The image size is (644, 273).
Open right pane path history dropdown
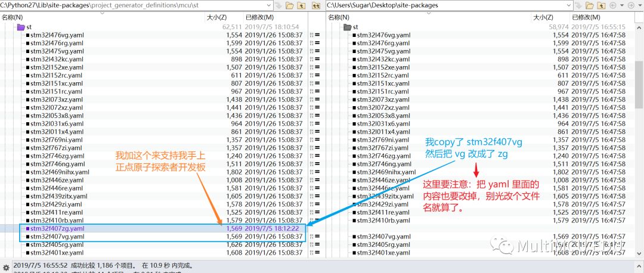pos(569,5)
